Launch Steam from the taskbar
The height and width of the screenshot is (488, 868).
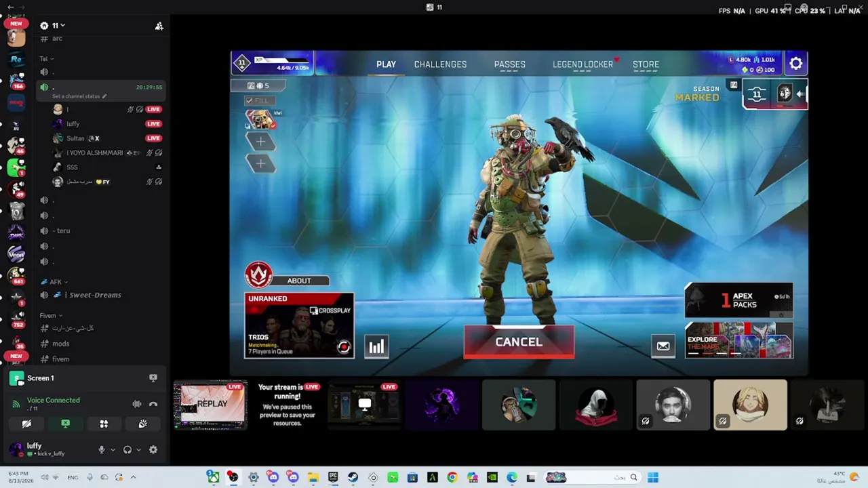(x=353, y=477)
